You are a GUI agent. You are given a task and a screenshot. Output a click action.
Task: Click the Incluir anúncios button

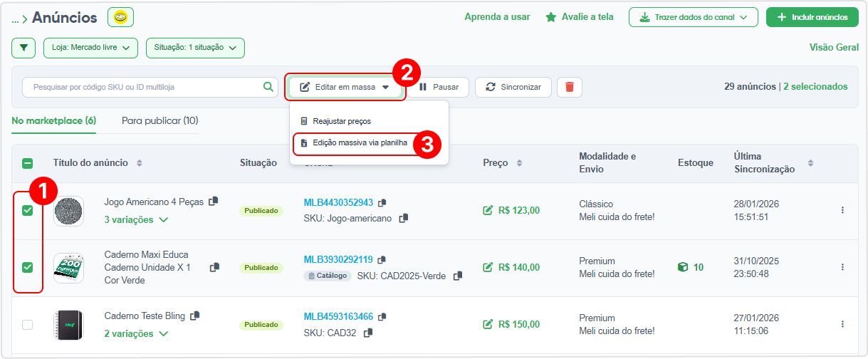pyautogui.click(x=812, y=17)
